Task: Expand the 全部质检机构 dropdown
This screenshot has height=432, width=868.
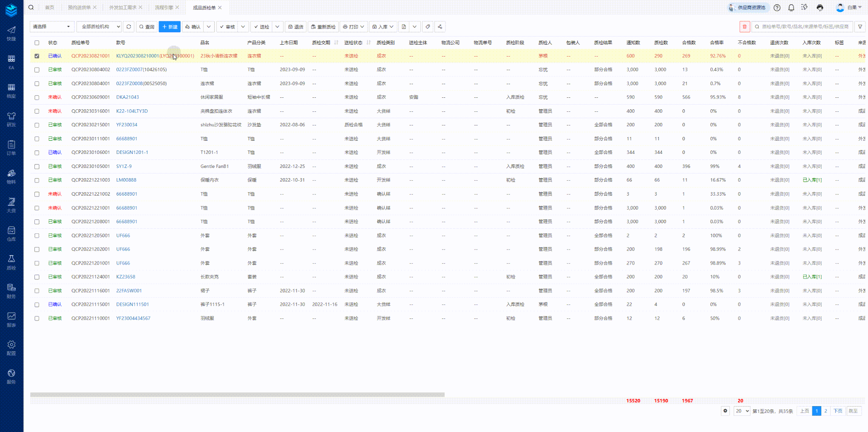Action: tap(99, 27)
